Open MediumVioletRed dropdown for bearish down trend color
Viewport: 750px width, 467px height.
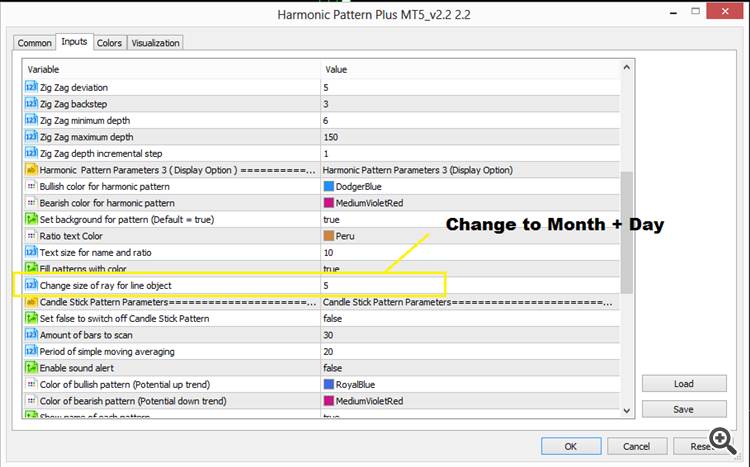tap(470, 401)
